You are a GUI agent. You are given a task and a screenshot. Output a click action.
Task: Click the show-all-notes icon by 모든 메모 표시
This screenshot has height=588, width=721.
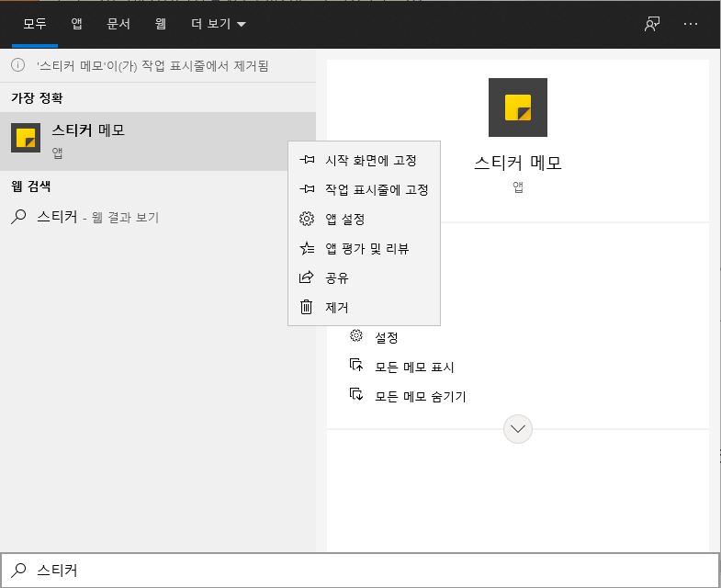(x=356, y=365)
